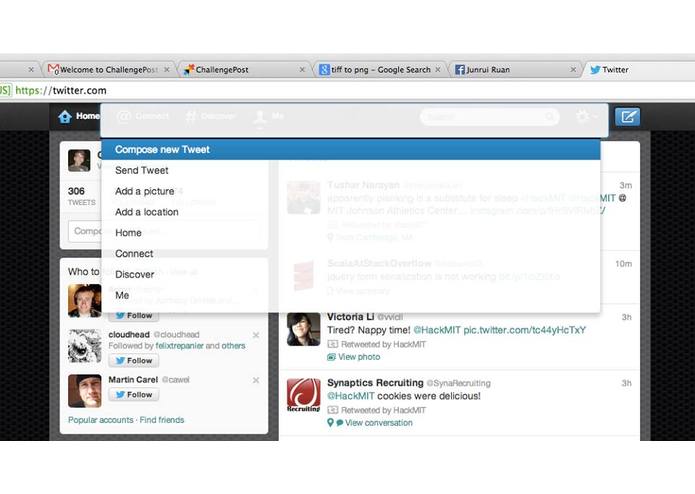
Task: Click View photo under Victoria Li's tweet
Action: coord(359,357)
